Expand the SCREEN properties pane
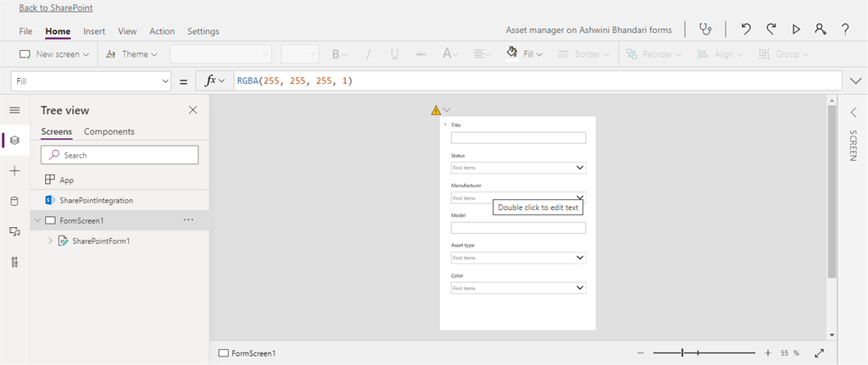 coord(853,113)
